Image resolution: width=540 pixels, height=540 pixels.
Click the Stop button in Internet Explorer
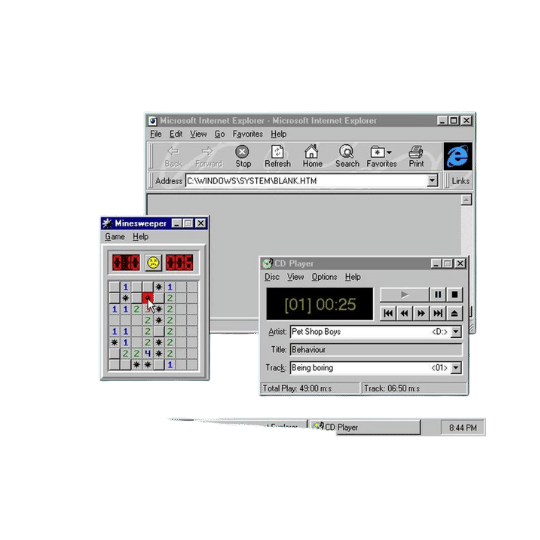242,157
